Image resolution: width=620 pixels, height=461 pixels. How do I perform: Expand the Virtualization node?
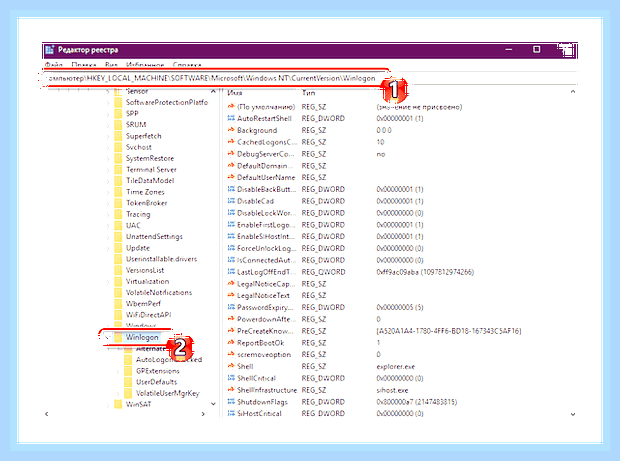click(x=108, y=282)
